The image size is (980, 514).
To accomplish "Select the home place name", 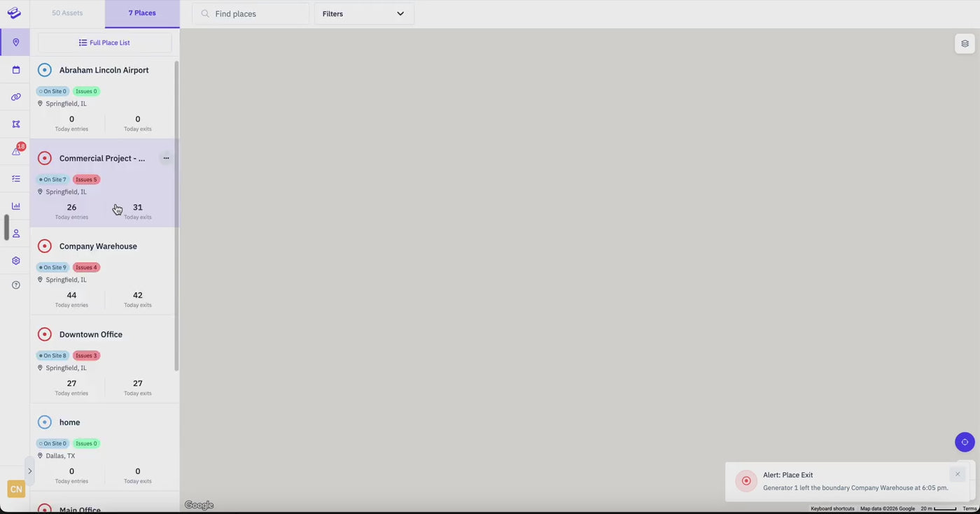I will pos(70,422).
